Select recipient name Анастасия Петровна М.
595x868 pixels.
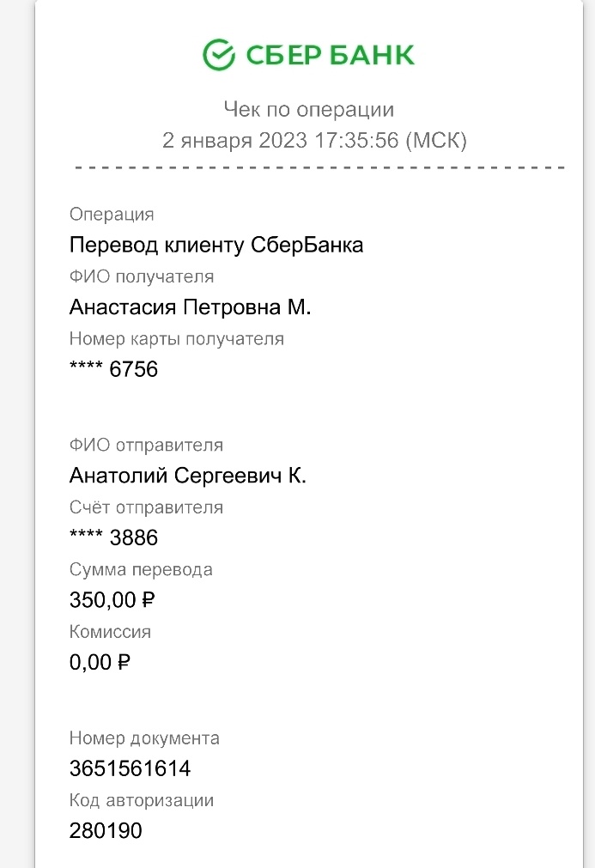(x=191, y=307)
